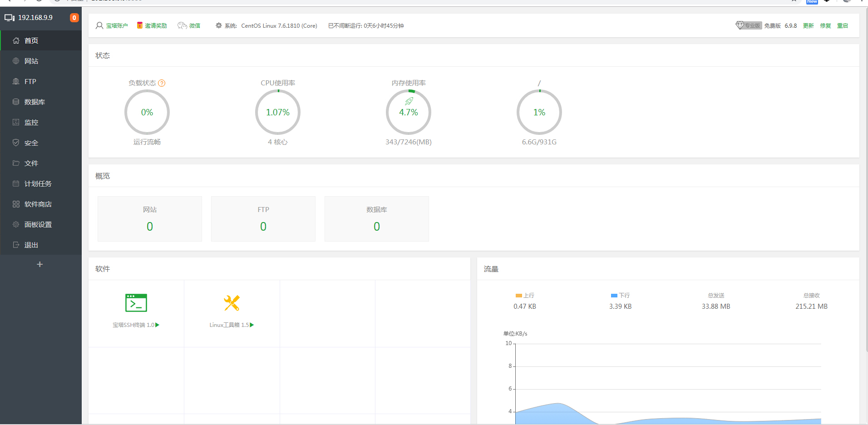Click the orange notification badge in sidebar header
The height and width of the screenshot is (425, 868).
[74, 18]
